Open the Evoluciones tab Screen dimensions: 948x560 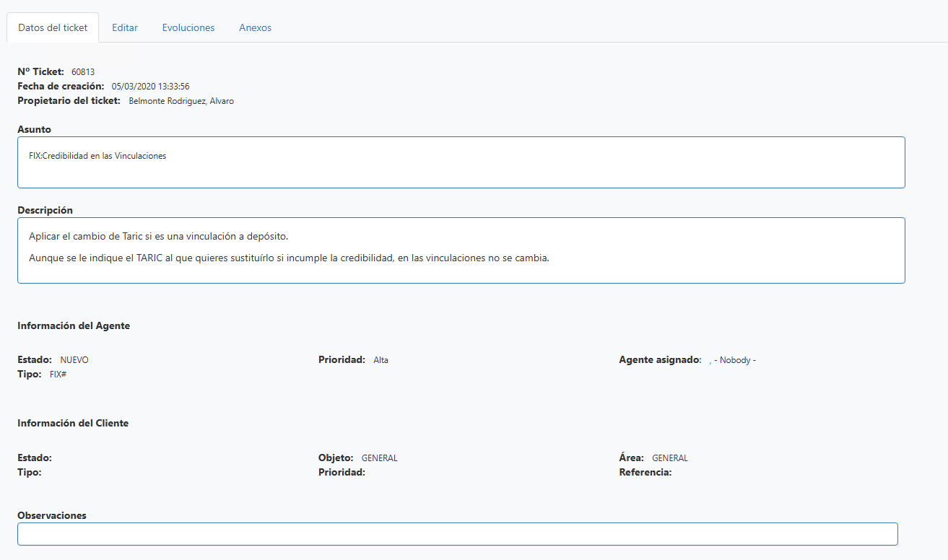pyautogui.click(x=188, y=27)
